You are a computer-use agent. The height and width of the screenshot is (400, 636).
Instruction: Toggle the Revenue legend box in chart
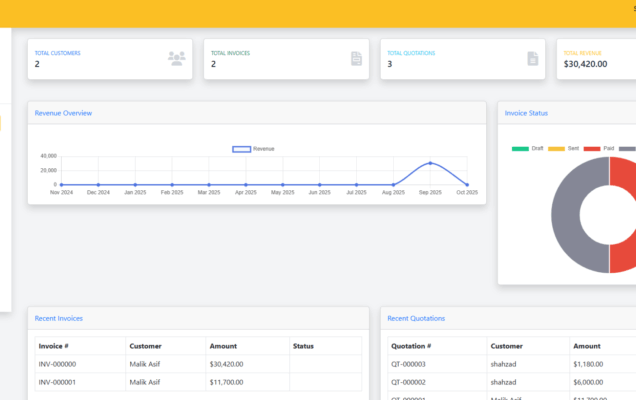pos(241,149)
